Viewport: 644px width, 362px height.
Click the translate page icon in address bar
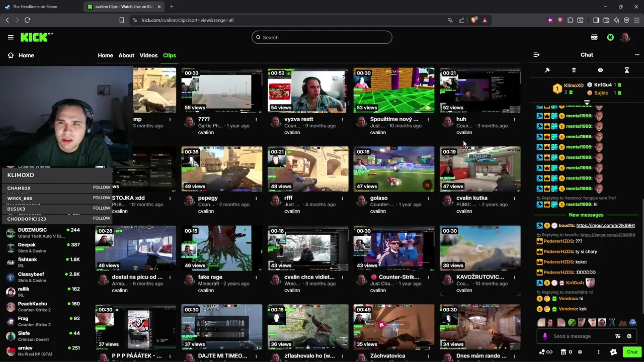(450, 20)
